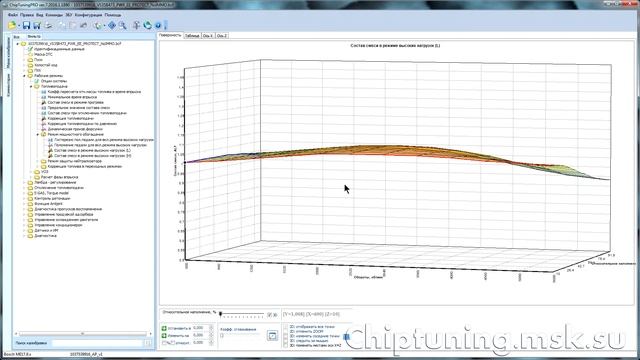Collapse the Рабочие режимы folder
Viewport: 640px width, 360px height.
coord(24,76)
